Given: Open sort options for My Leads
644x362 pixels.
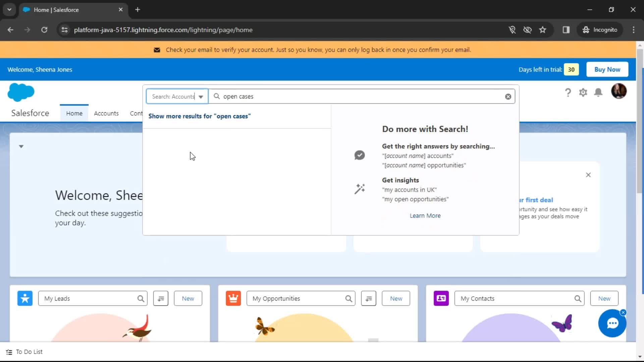Looking at the screenshot, I should 161,298.
